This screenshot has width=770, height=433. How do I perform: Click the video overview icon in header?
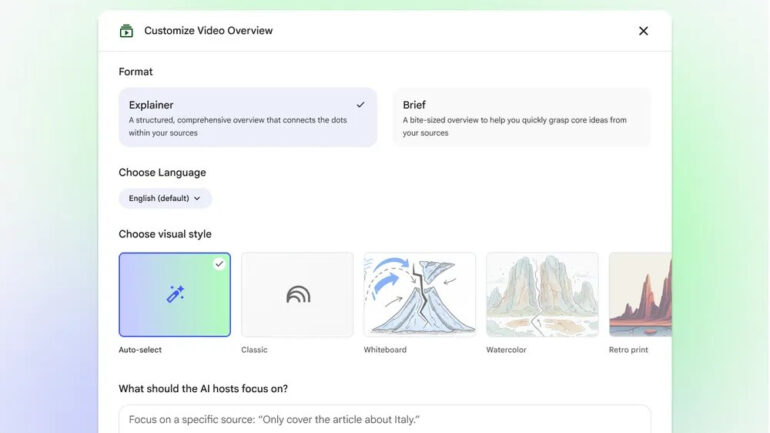point(126,31)
